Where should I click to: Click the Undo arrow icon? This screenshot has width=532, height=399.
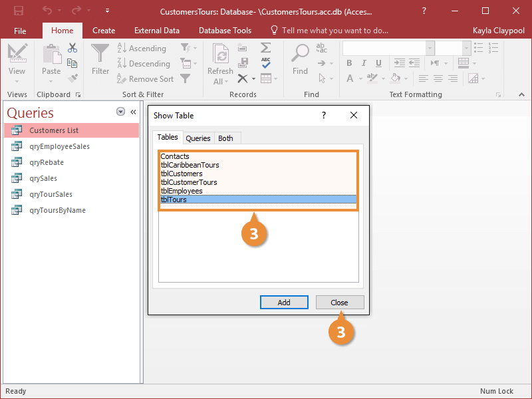(x=47, y=11)
